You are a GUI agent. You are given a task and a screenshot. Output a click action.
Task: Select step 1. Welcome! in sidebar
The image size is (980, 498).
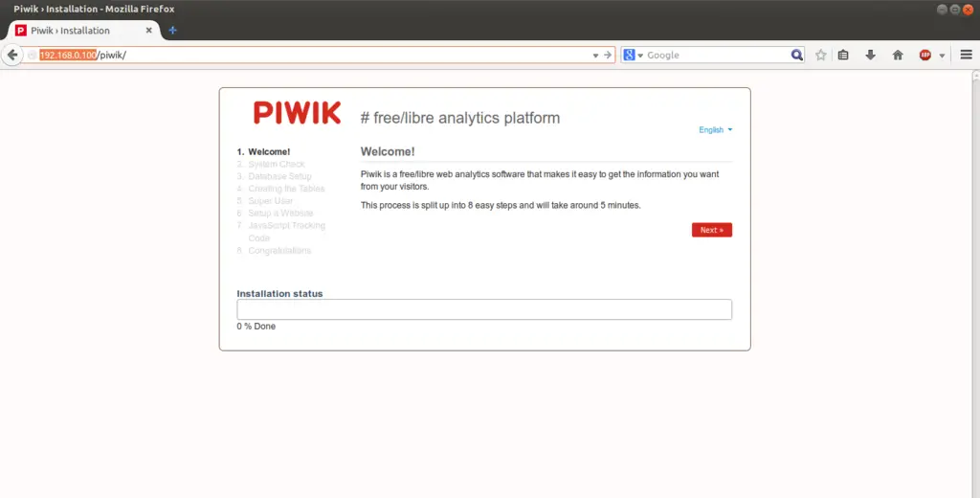pos(263,151)
